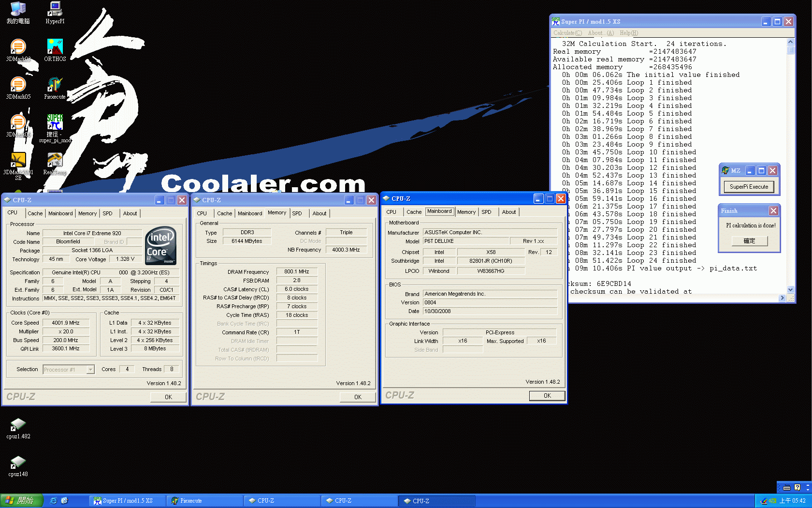Click the NB Frequency 4000.3 MHz value
This screenshot has width=812, height=508.
coord(346,250)
